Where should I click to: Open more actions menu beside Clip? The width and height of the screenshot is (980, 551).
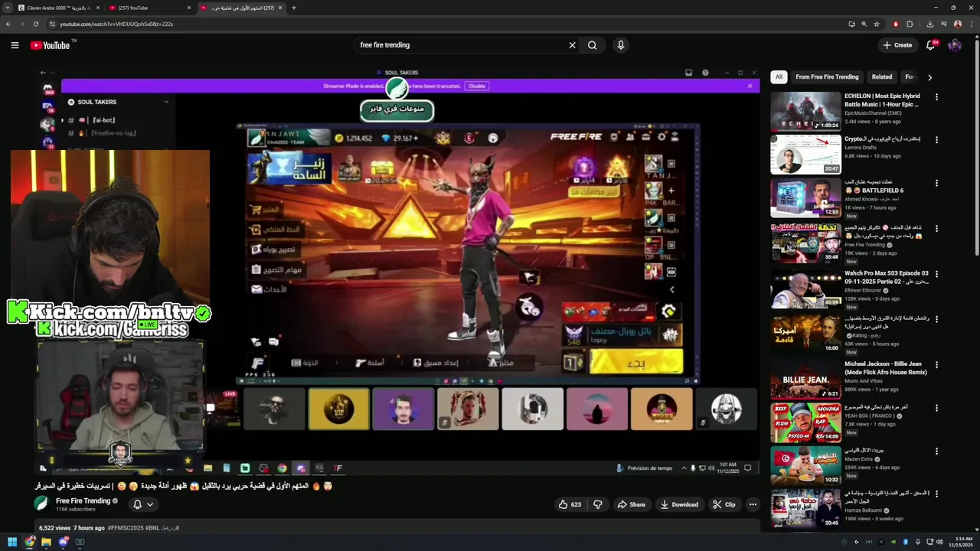tap(753, 504)
